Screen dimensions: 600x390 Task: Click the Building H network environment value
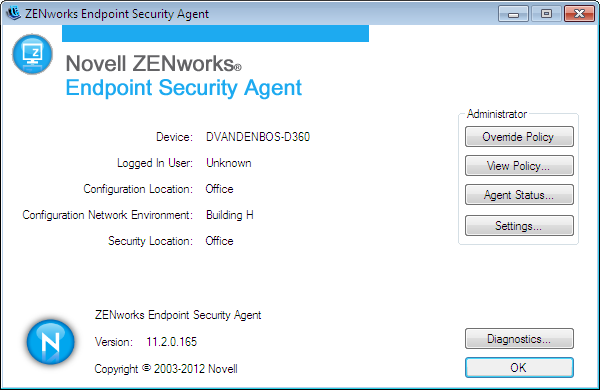coord(230,215)
